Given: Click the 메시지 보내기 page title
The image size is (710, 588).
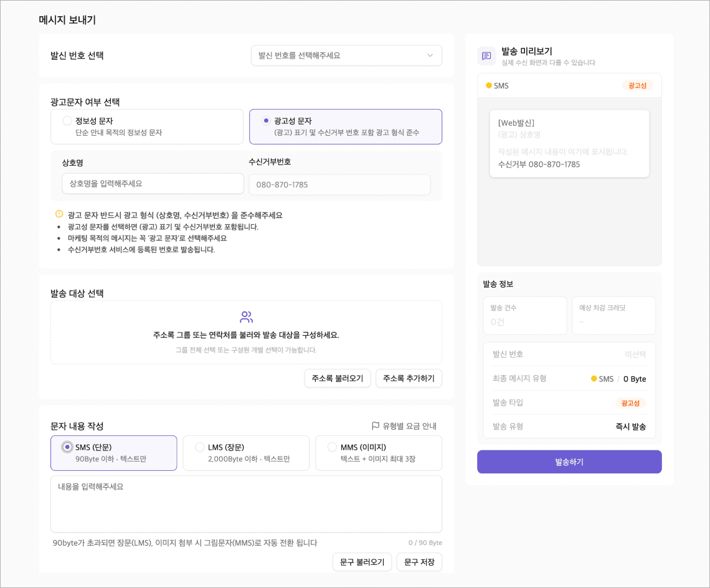Looking at the screenshot, I should (67, 20).
